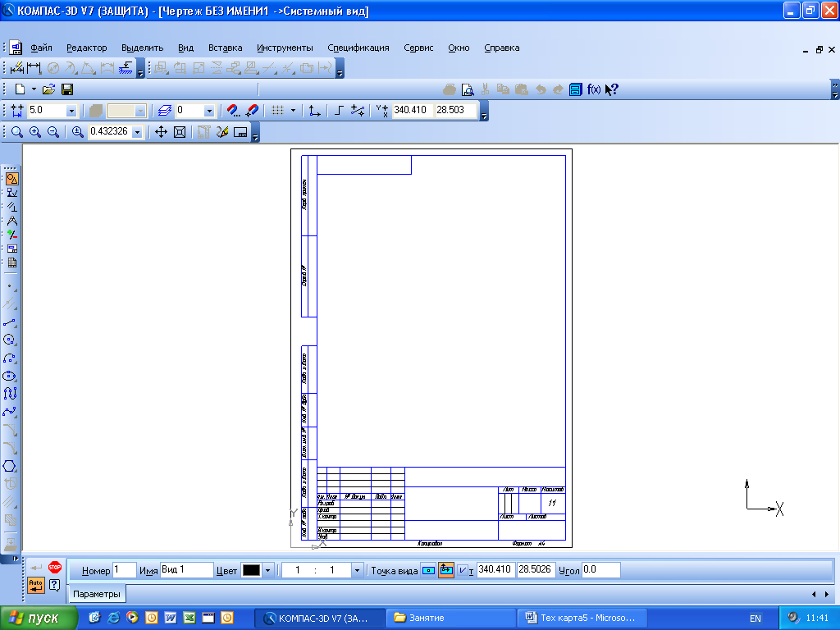Select the pan move view icon
This screenshot has width=840, height=630.
click(162, 132)
